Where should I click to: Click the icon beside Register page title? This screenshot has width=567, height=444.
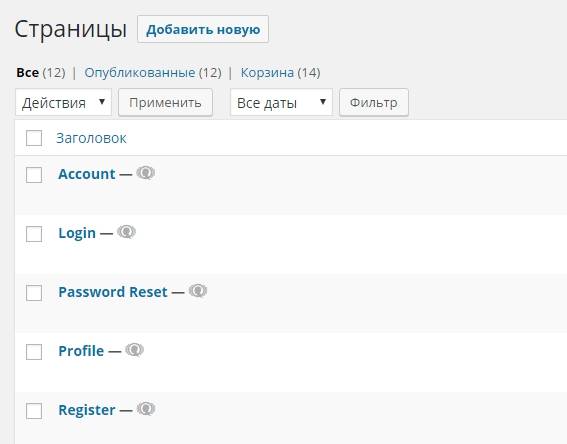coord(146,409)
